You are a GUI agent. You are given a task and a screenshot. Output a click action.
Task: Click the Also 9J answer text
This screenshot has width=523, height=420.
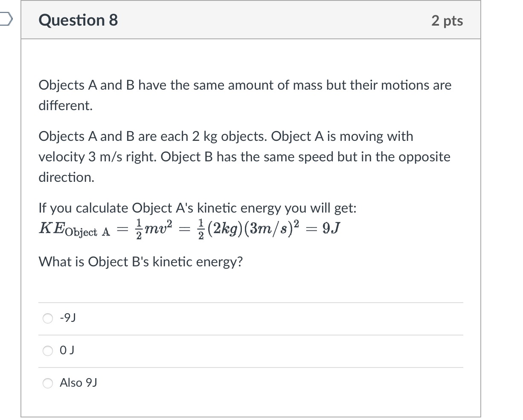78,383
